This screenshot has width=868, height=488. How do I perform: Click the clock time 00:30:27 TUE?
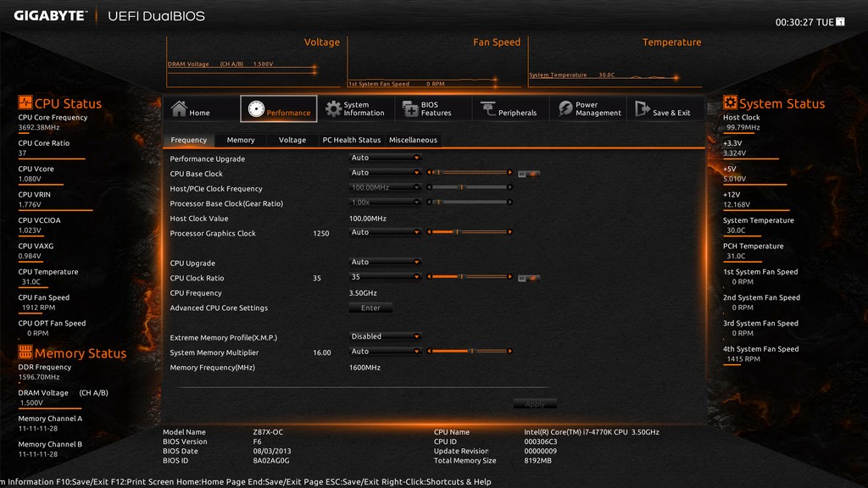tap(804, 22)
